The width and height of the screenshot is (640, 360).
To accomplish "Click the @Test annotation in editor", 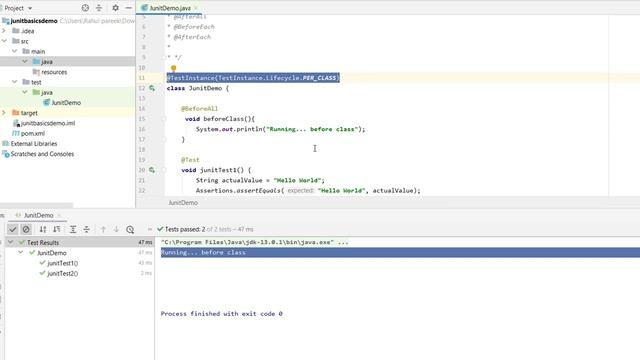I will (x=190, y=160).
